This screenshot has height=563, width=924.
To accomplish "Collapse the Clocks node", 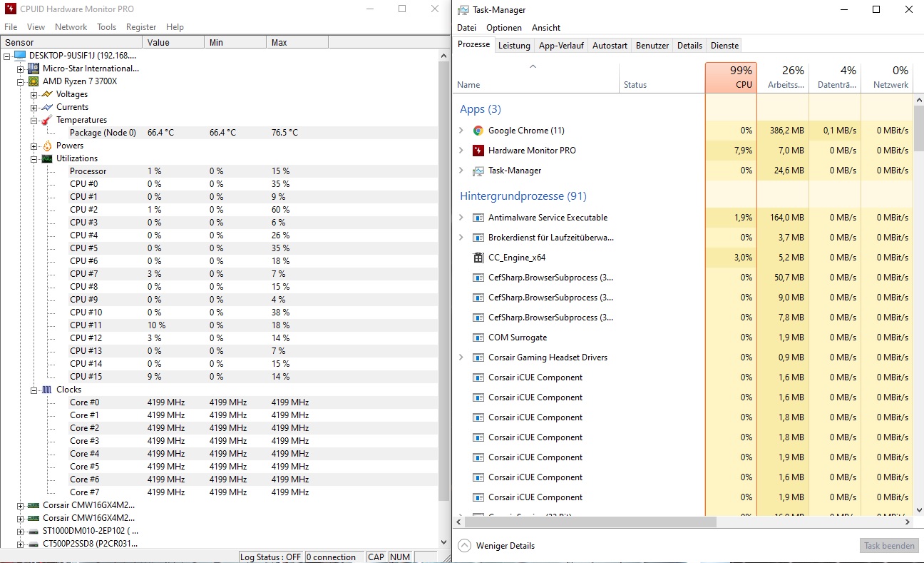I will pyautogui.click(x=34, y=390).
